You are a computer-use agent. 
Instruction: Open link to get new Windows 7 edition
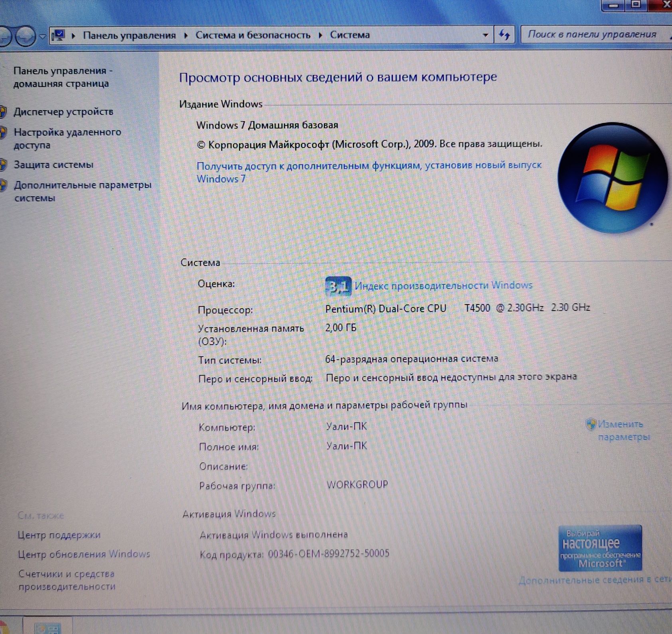point(369,172)
